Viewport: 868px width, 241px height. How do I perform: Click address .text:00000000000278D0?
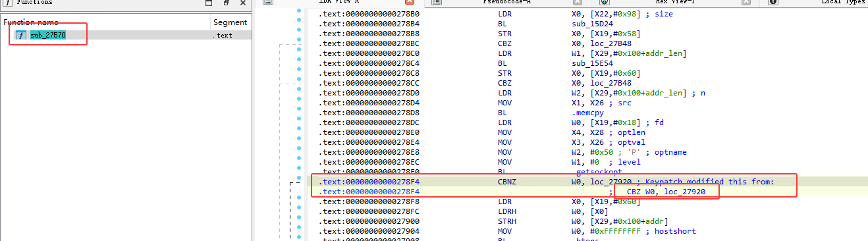369,93
